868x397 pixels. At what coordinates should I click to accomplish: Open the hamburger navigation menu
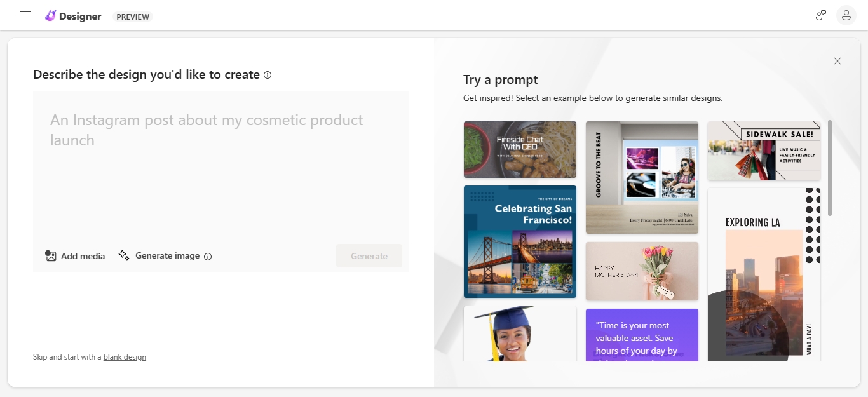25,15
